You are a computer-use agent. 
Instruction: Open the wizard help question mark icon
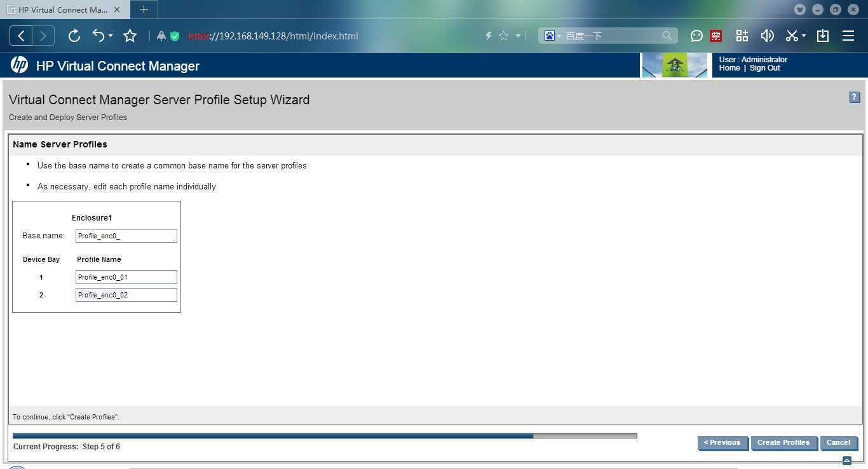coord(854,97)
